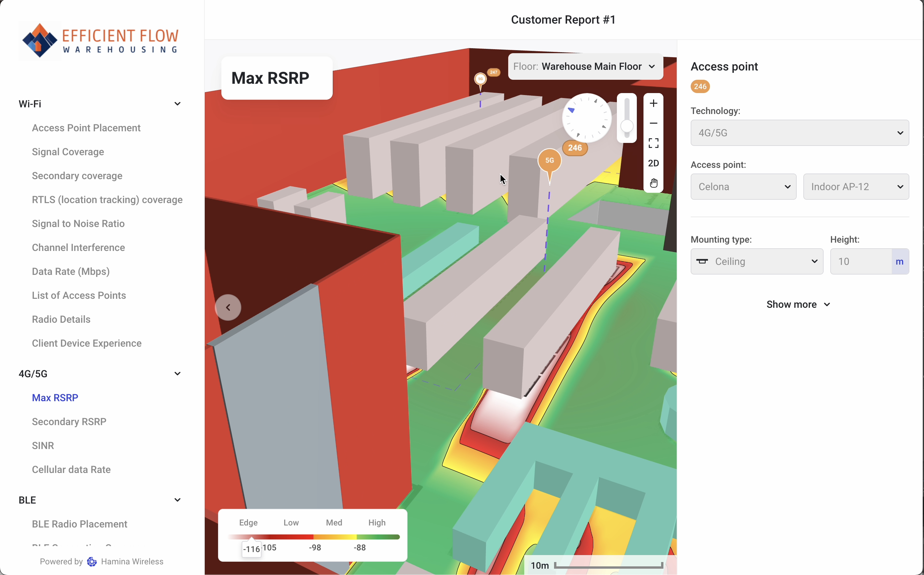Open Signal to Noise Ratio view

(x=78, y=224)
